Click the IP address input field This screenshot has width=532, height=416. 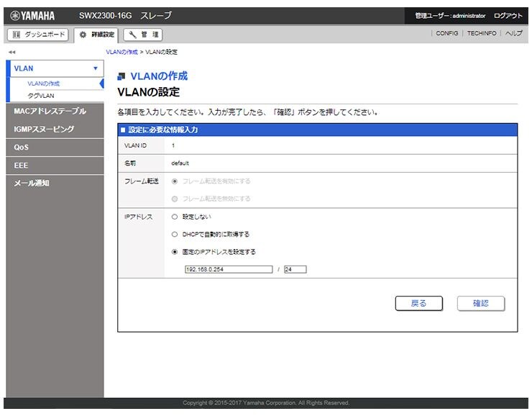point(228,269)
